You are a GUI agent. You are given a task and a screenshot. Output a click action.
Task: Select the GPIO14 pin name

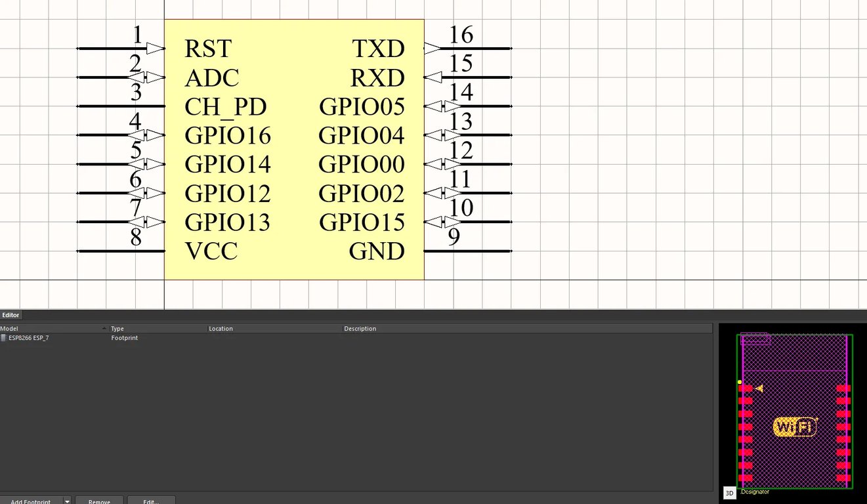pyautogui.click(x=228, y=164)
